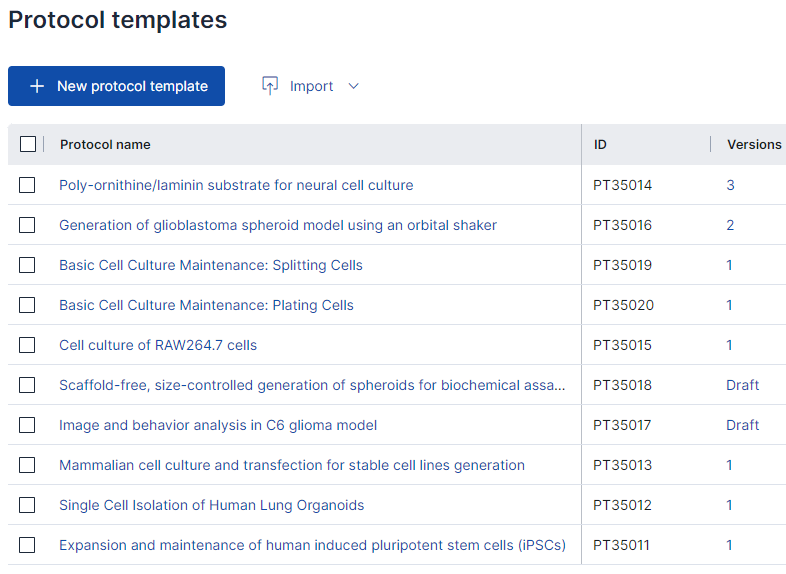Sort by the ID column header
Image resolution: width=786 pixels, height=574 pixels.
600,144
